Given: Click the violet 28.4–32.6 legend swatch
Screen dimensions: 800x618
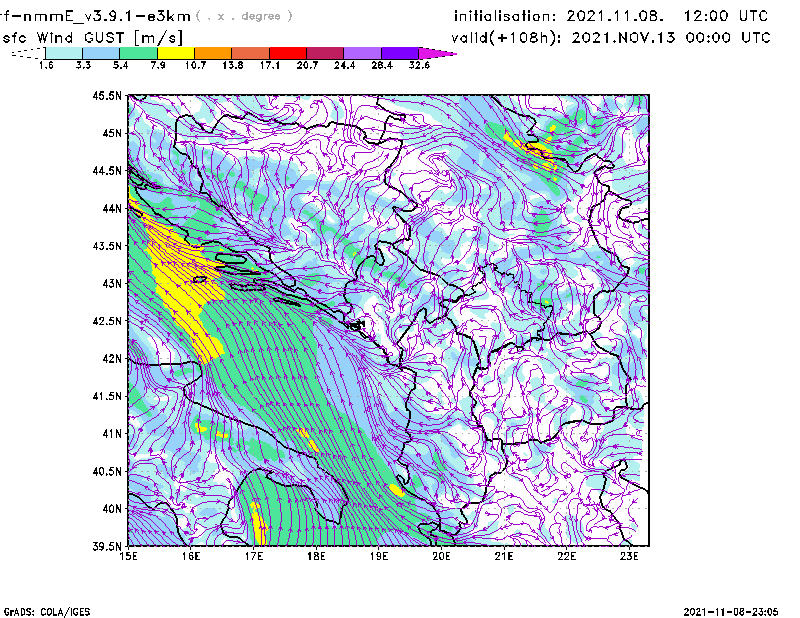Looking at the screenshot, I should pyautogui.click(x=400, y=53).
